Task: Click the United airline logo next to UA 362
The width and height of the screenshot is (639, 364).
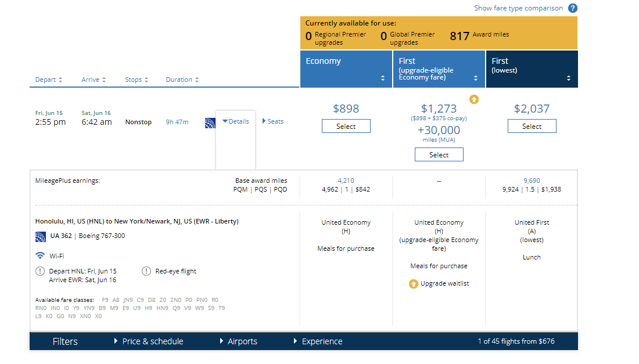Action: (x=40, y=236)
